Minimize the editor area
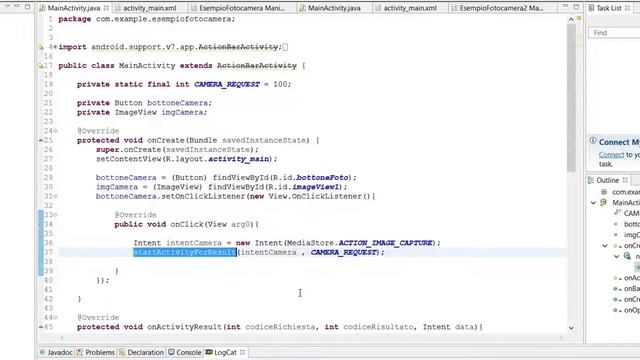Screen dimensions: 640x360 (565, 7)
